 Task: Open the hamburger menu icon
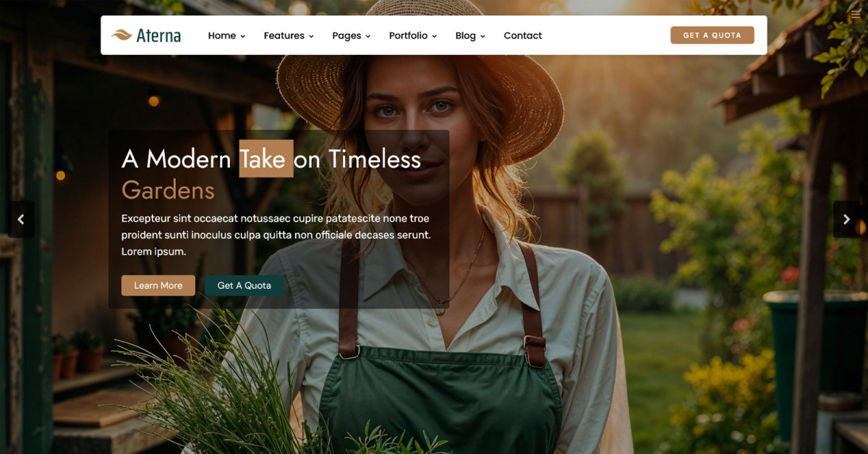(856, 14)
